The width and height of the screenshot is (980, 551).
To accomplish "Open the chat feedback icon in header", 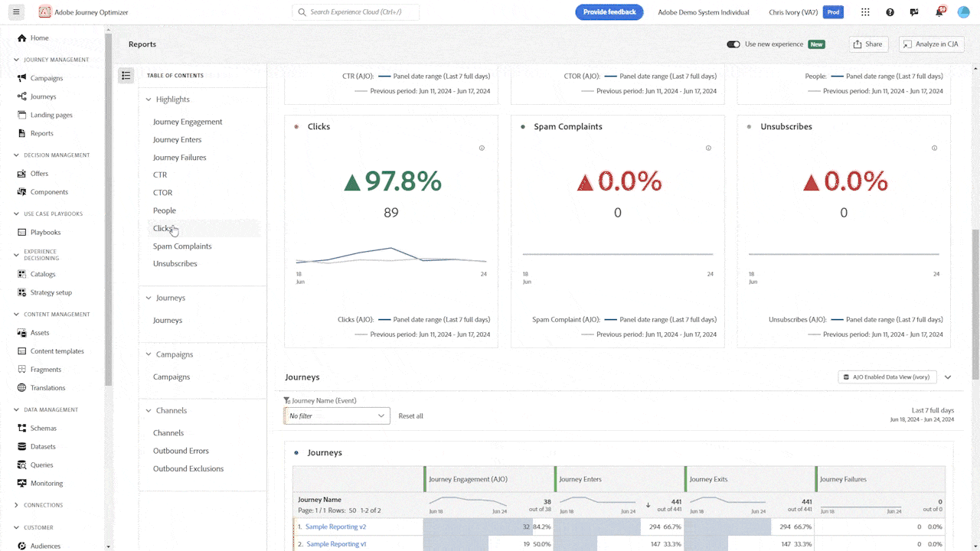I will [914, 12].
